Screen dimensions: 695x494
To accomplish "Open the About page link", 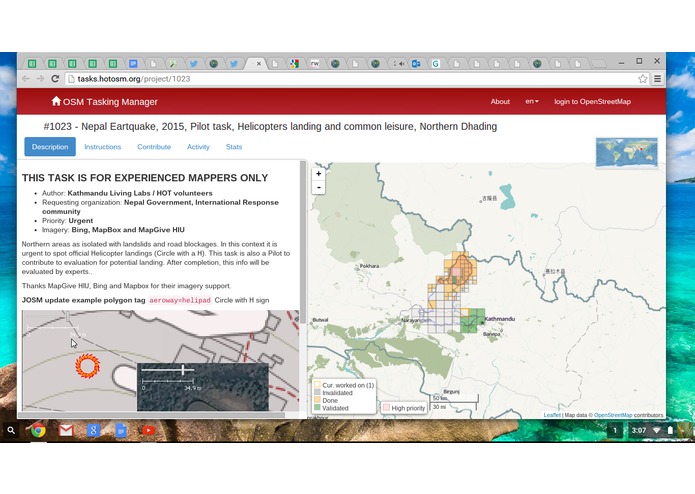I will [500, 101].
